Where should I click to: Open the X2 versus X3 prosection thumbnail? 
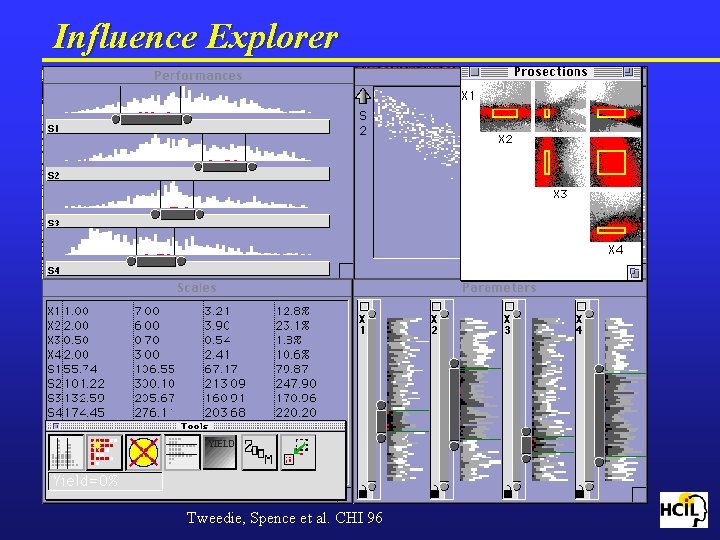(x=560, y=162)
